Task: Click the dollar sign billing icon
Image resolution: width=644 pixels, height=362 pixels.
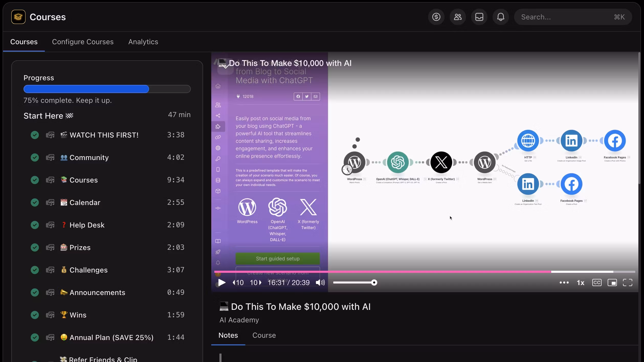Action: coord(436,17)
